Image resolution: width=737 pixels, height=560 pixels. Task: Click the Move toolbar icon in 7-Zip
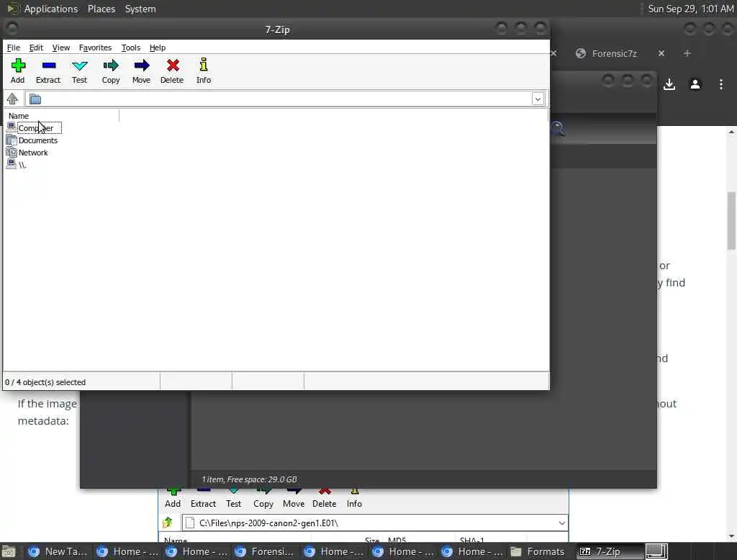[142, 71]
